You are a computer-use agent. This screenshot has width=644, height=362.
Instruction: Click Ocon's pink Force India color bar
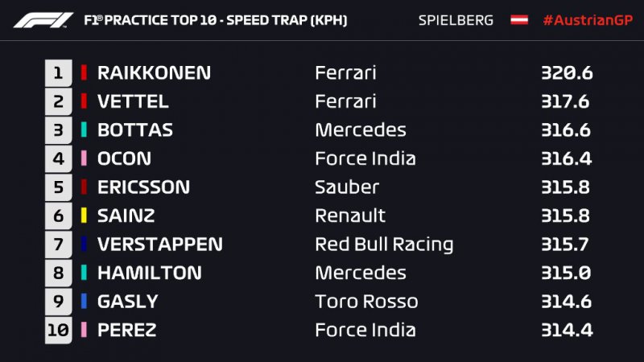coord(84,158)
